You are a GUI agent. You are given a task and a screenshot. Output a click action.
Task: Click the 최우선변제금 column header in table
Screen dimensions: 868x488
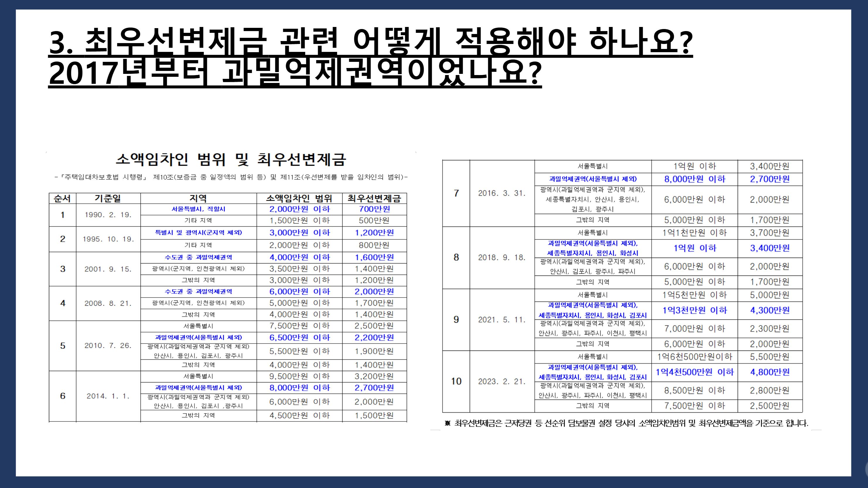pyautogui.click(x=374, y=198)
